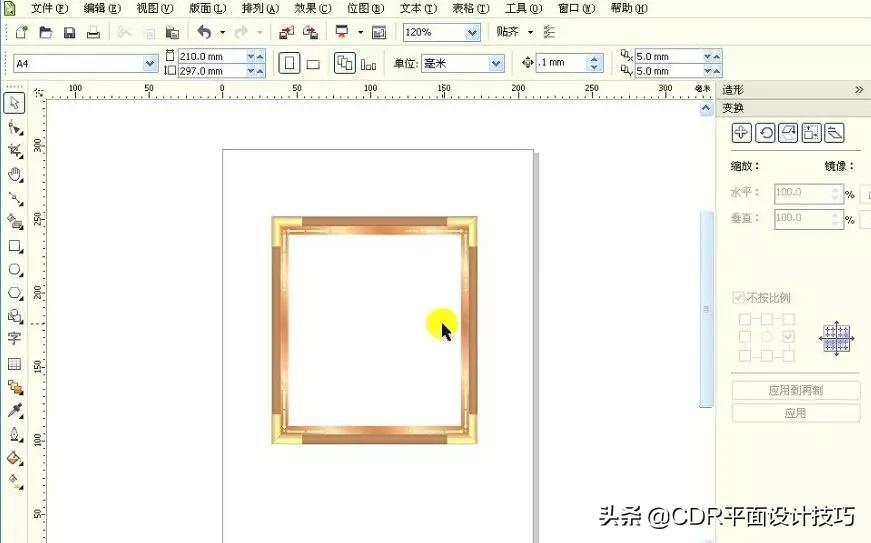
Task: Open Scale and mirror tab in docker
Action: (788, 133)
